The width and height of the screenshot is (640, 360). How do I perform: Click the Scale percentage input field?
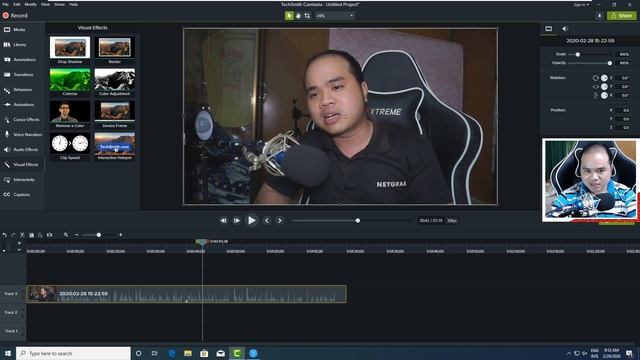623,54
